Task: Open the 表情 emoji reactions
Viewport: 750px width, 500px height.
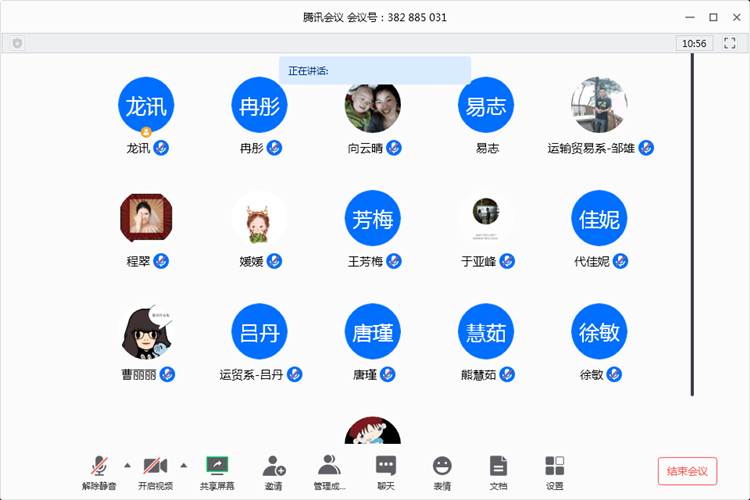Action: [442, 471]
